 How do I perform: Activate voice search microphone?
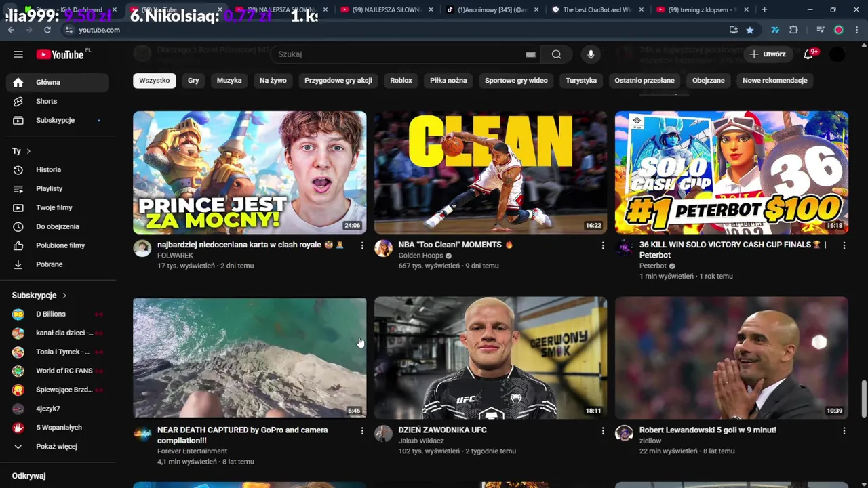591,54
